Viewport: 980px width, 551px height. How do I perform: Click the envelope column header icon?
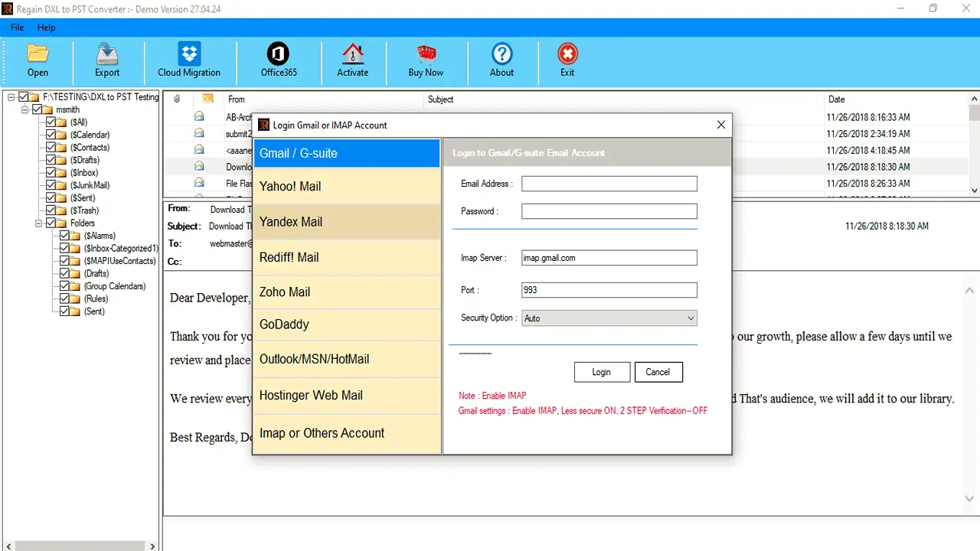207,99
